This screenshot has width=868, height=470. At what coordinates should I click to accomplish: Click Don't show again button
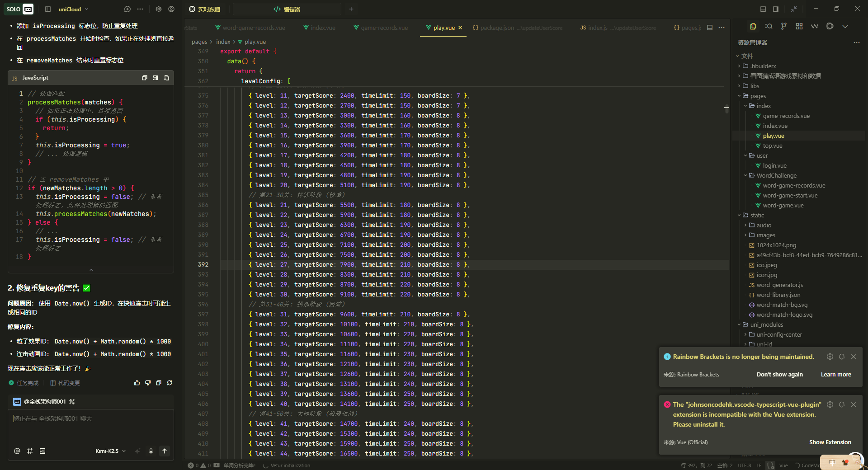779,374
